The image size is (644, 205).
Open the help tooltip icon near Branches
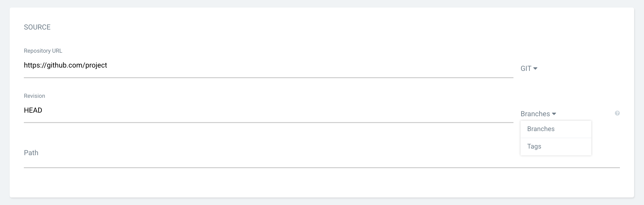[617, 113]
